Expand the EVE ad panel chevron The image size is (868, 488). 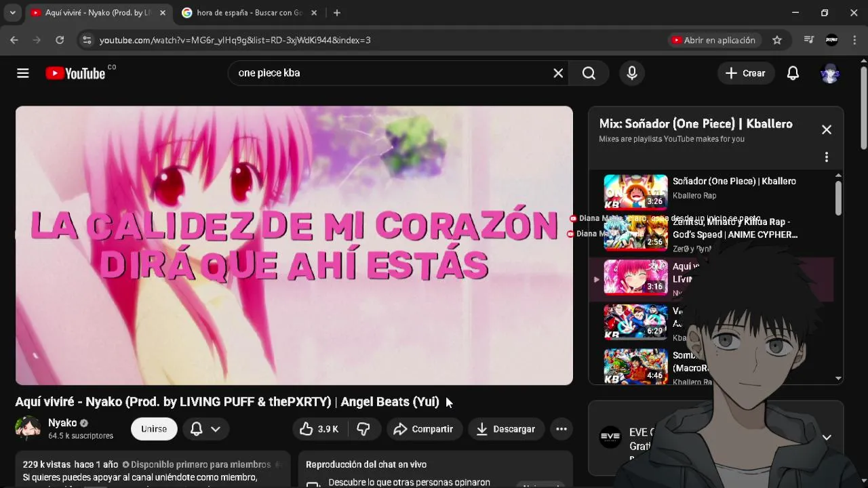coord(827,437)
